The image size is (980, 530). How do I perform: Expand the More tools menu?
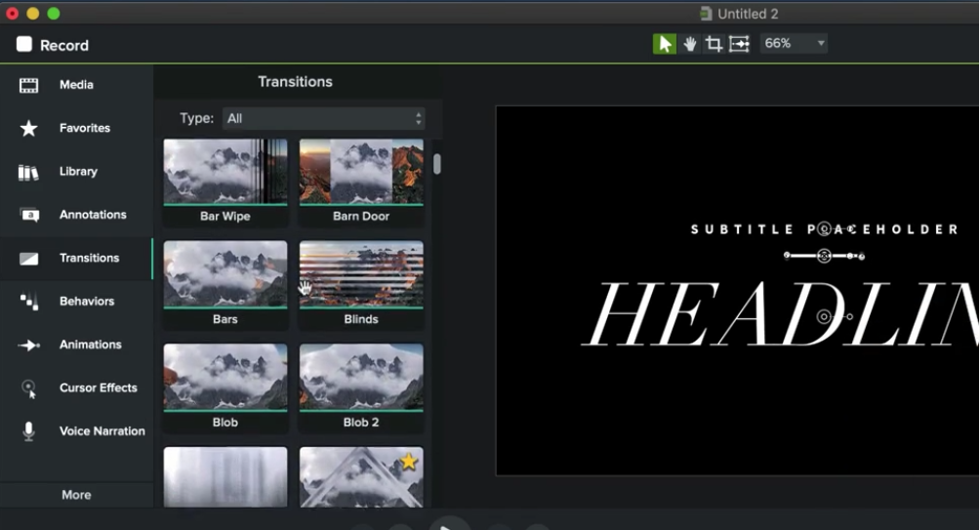tap(76, 495)
